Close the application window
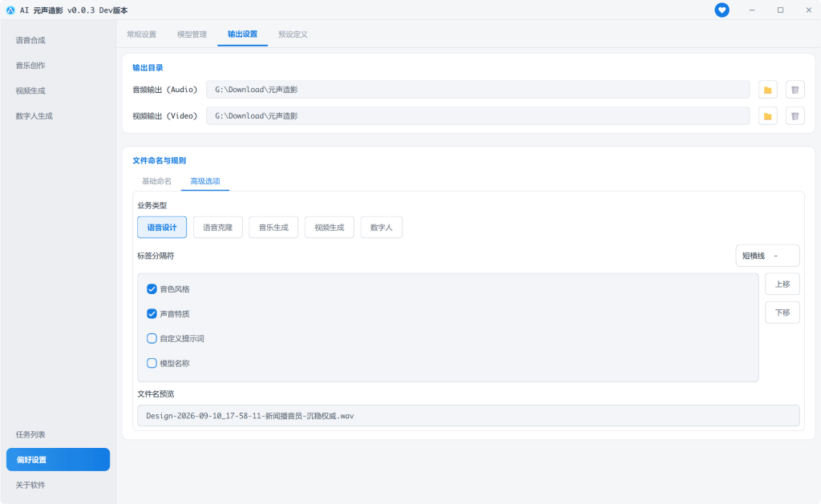 808,10
